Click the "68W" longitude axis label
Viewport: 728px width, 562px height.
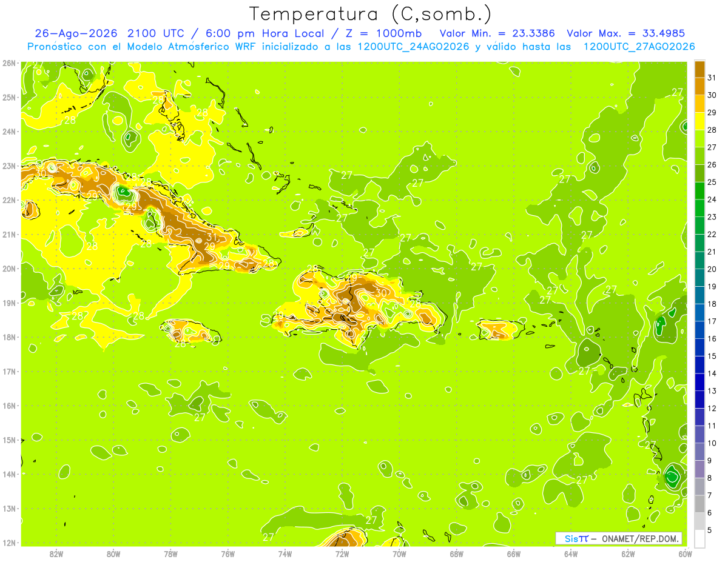coord(457,554)
